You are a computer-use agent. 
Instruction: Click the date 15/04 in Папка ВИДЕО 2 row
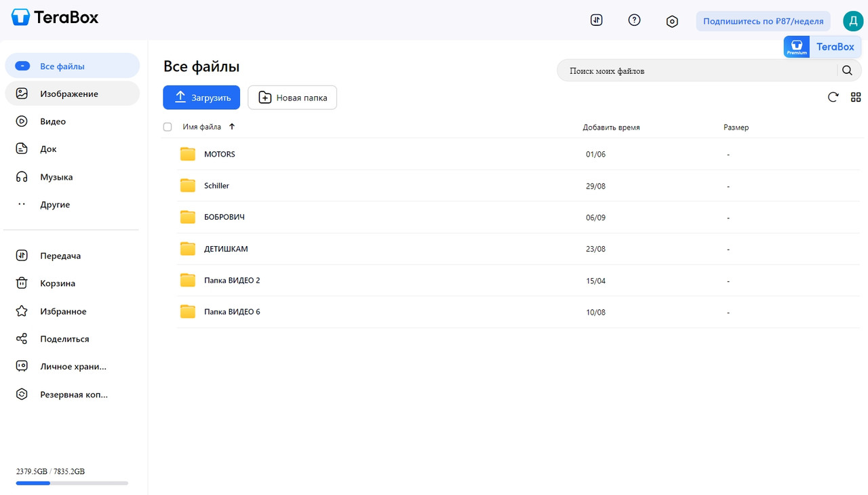(595, 281)
